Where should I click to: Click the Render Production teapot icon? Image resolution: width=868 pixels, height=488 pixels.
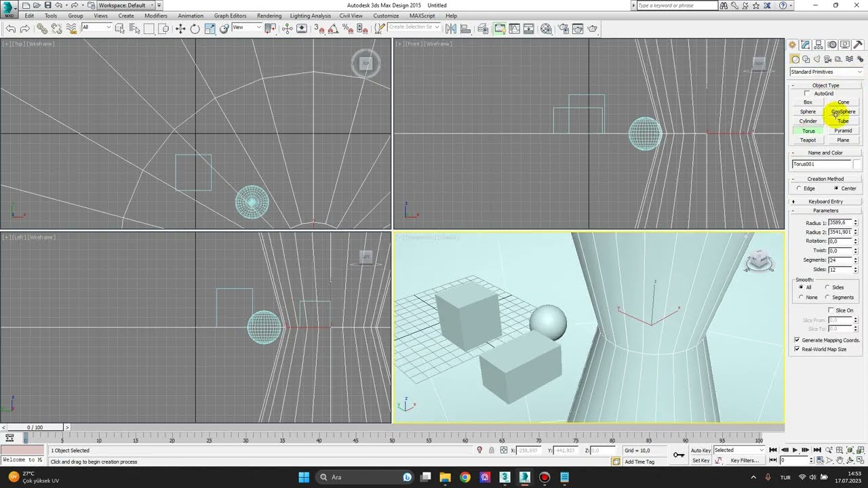[593, 28]
